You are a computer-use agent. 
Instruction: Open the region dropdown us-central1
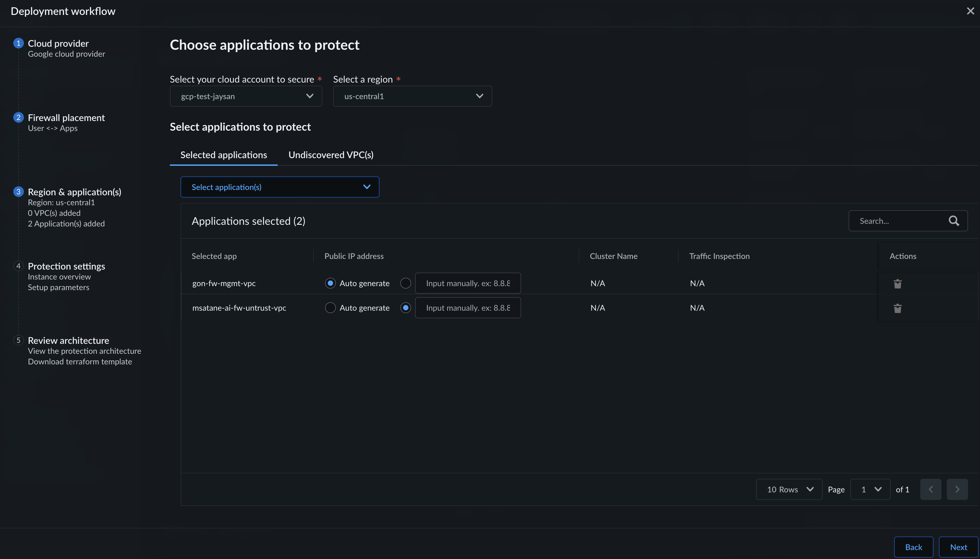pos(412,96)
